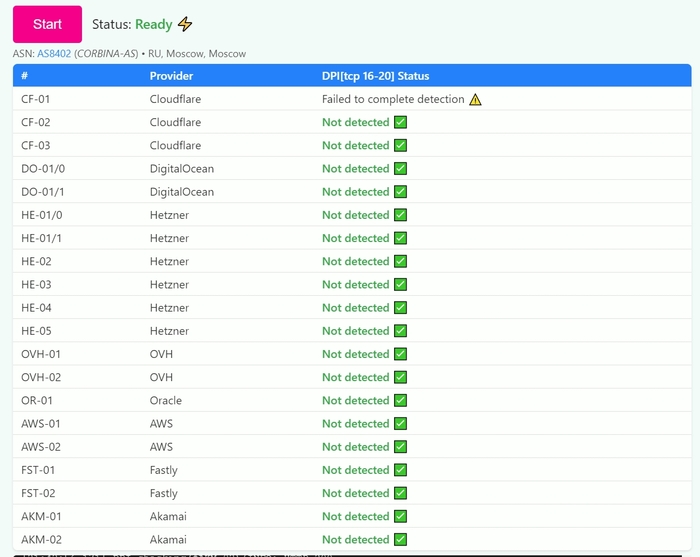Click the green checkmark in CF-02 row

400,123
